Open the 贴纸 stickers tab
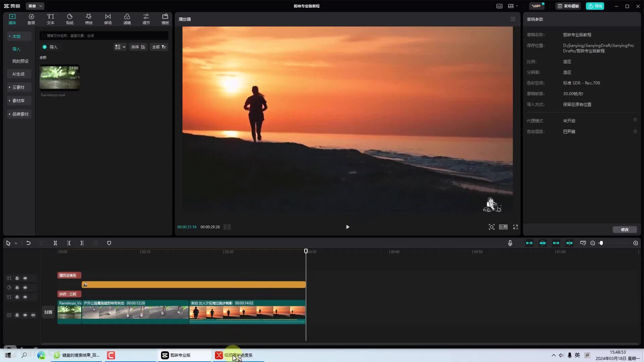Viewport: 644px width, 362px height. click(x=69, y=19)
